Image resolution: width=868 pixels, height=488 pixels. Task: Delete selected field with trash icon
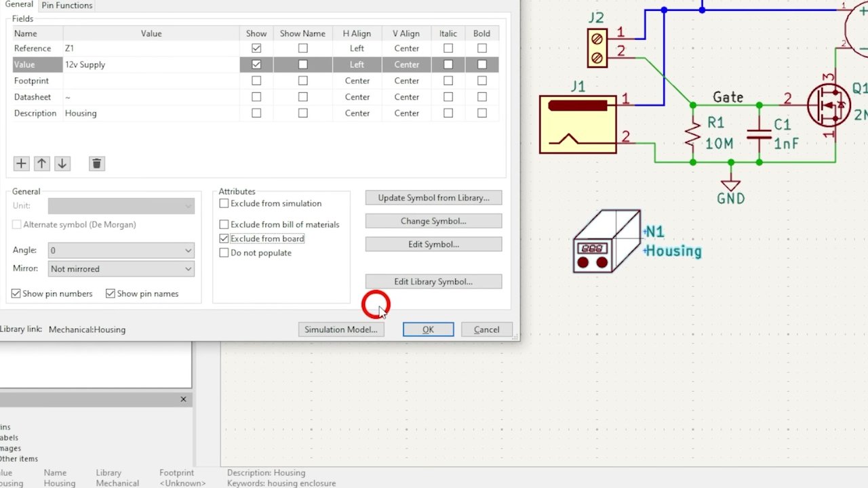[96, 163]
